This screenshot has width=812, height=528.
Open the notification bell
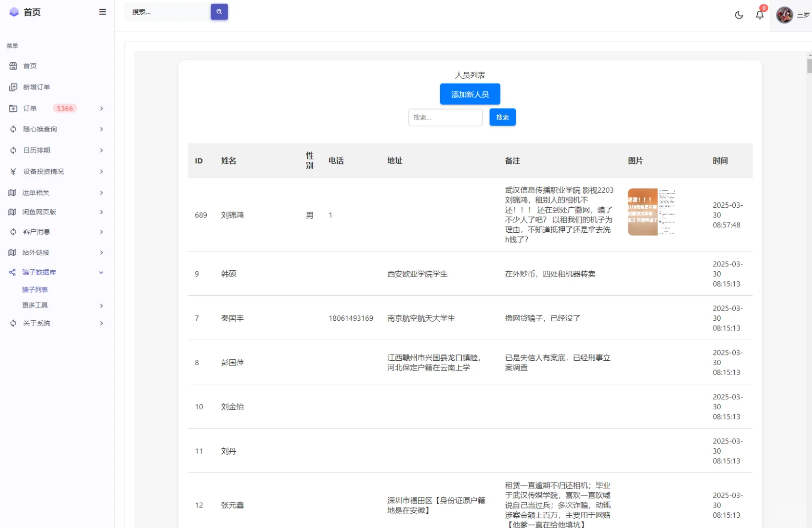pos(759,15)
